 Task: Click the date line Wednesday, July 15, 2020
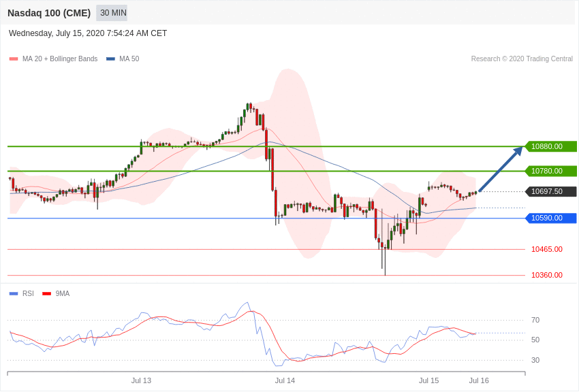(88, 33)
